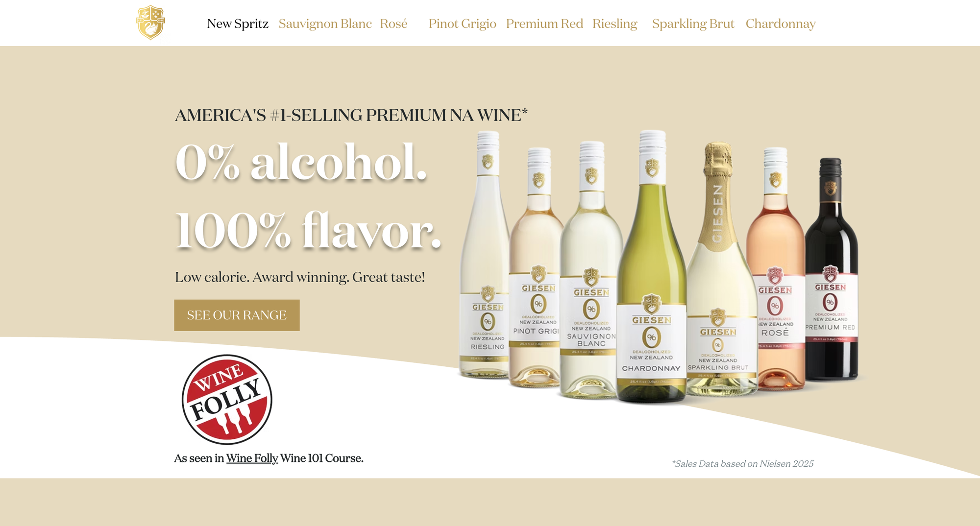
Task: Click the SEE OUR RANGE button
Action: 237,315
